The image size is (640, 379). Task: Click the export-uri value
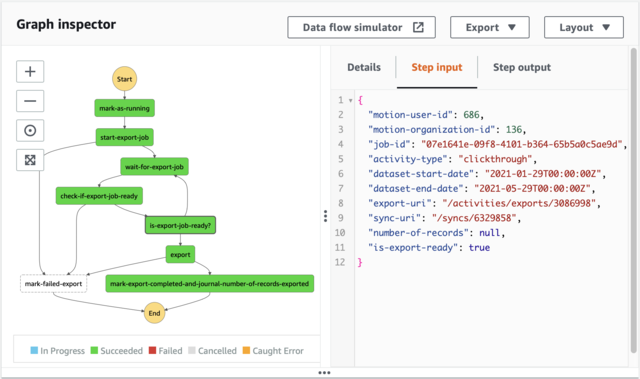click(x=519, y=203)
